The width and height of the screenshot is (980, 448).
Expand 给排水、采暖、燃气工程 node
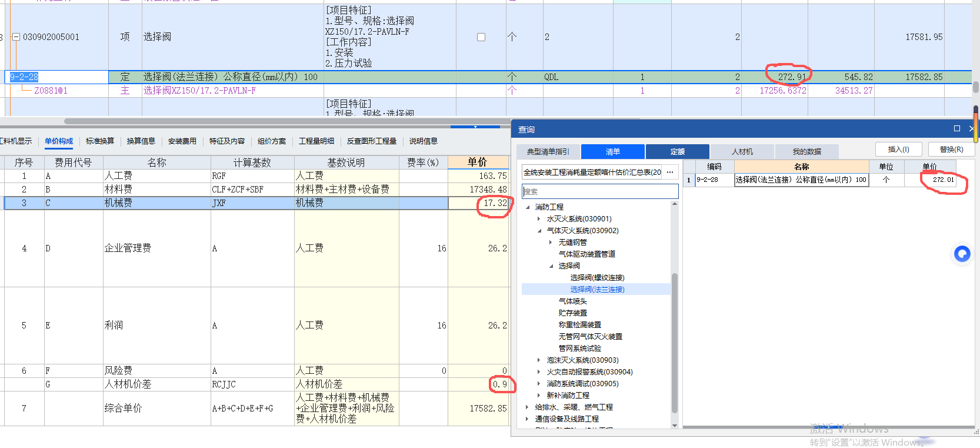click(x=527, y=407)
